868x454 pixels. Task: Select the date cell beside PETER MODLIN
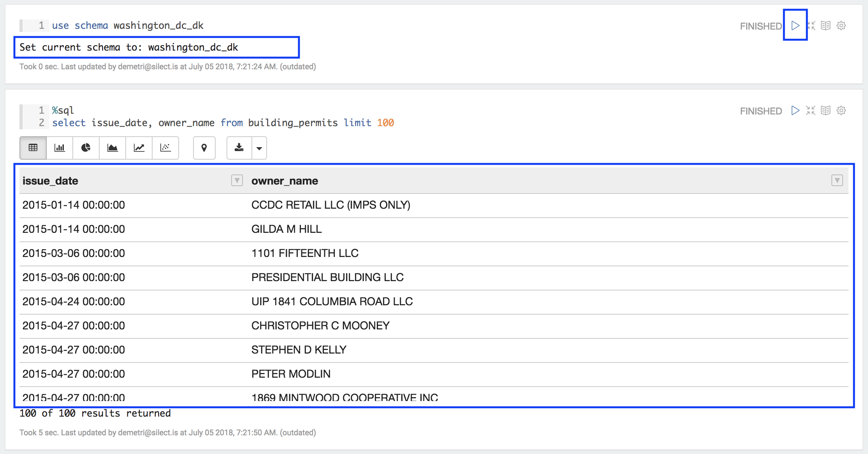(x=134, y=374)
